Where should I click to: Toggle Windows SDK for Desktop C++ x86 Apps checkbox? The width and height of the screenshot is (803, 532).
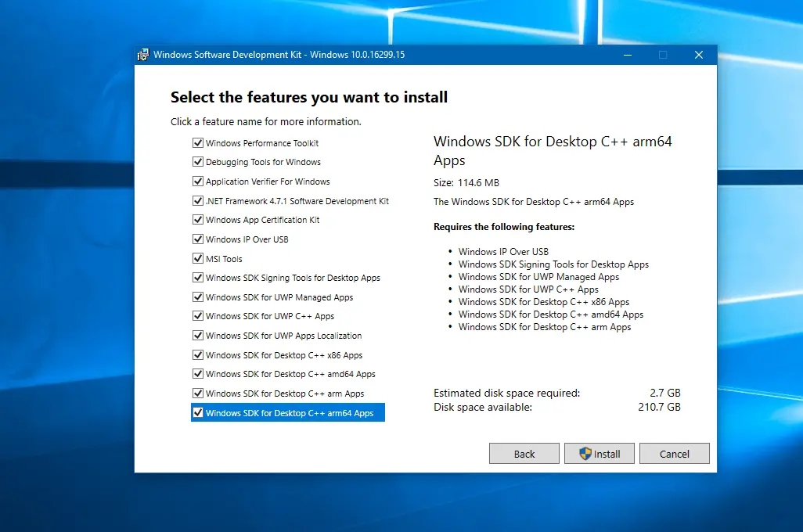pos(198,355)
